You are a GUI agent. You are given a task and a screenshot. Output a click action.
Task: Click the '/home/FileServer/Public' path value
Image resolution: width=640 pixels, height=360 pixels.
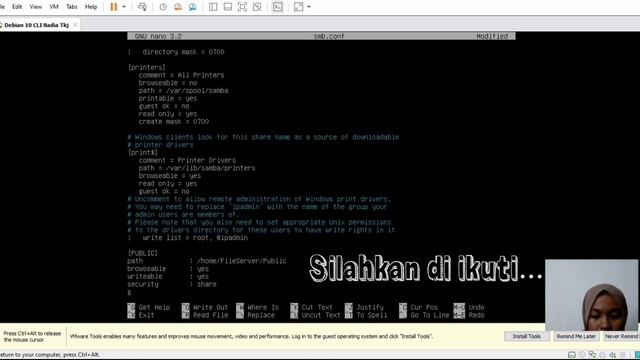242,261
